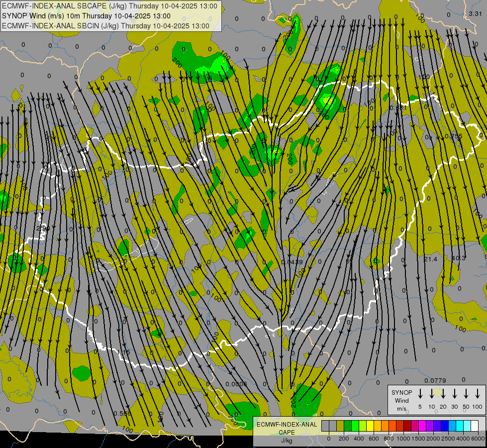This screenshot has width=487, height=448.
Task: Click the 30 m/s wind arrow in legend
Action: tap(454, 394)
